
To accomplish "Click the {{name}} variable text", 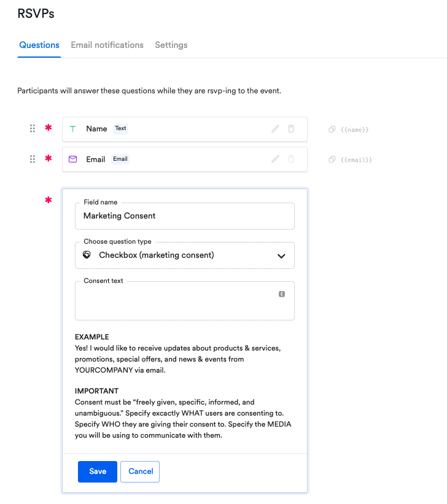I will pyautogui.click(x=355, y=130).
